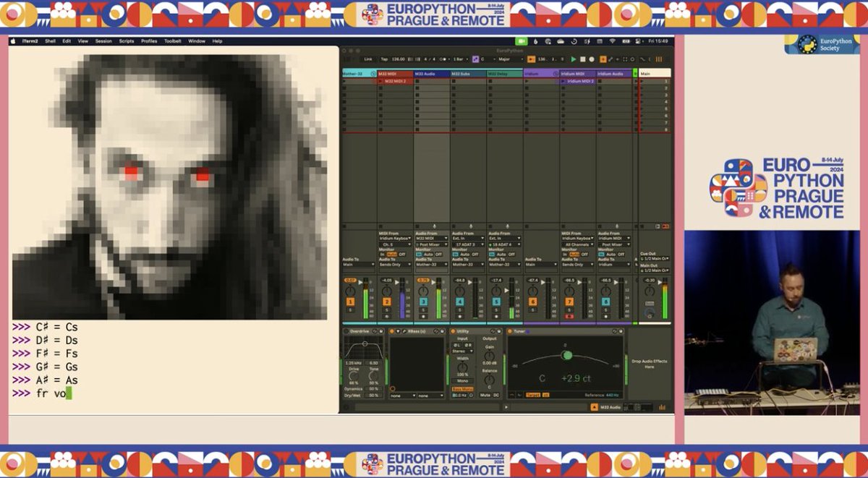Click the Utility Gain knob

[x=490, y=355]
